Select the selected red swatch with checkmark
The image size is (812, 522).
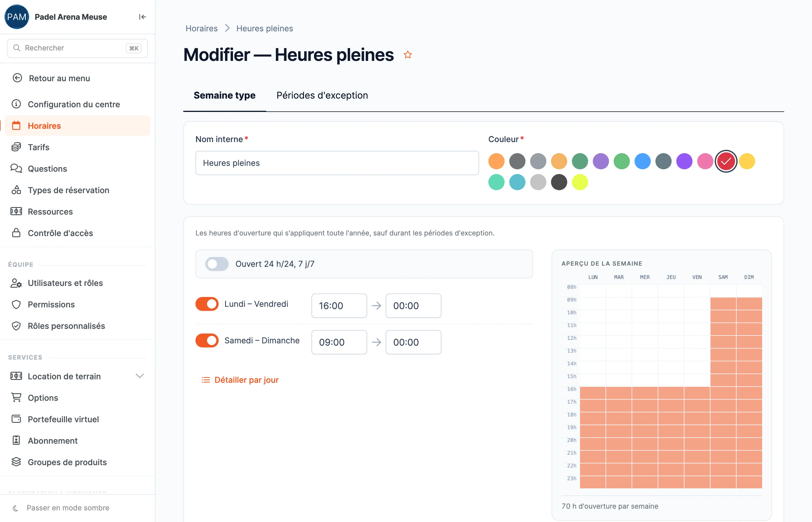coord(726,161)
